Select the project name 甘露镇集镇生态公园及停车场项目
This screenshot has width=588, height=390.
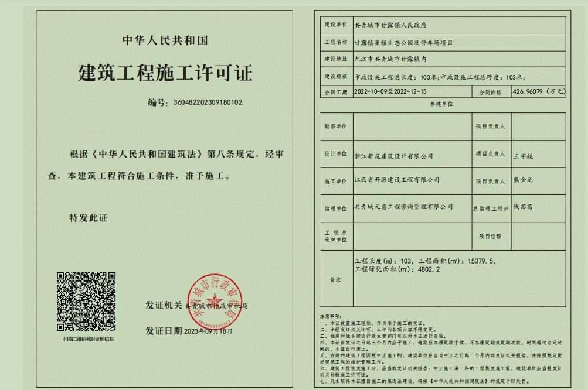(404, 42)
